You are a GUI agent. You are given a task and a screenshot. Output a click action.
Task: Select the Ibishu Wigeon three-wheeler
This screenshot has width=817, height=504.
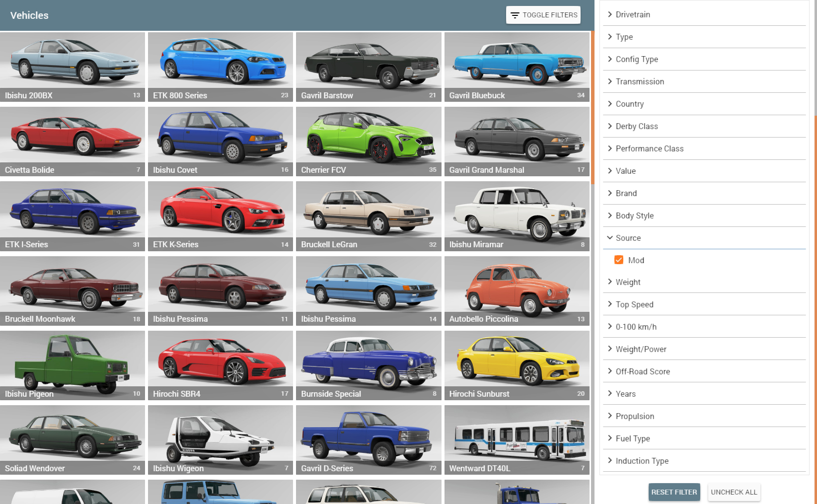pyautogui.click(x=221, y=440)
